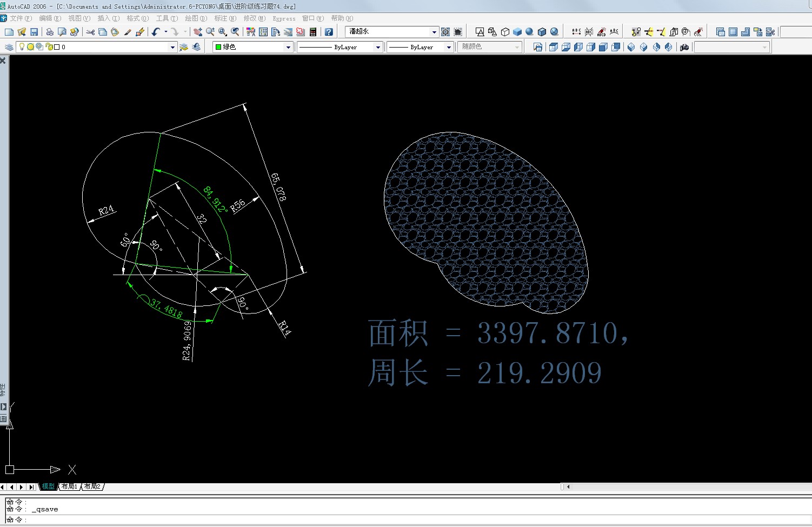Open the DesignCenter icon
Viewport: 812px width, 527px height.
point(263,32)
